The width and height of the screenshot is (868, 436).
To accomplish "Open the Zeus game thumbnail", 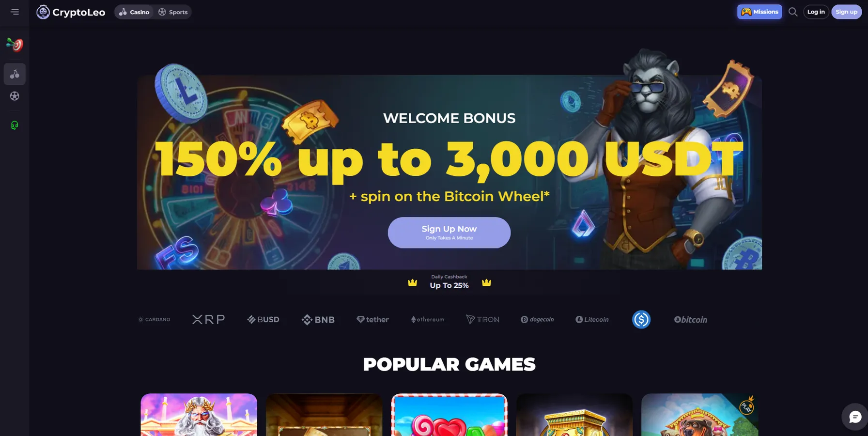I will pyautogui.click(x=199, y=415).
